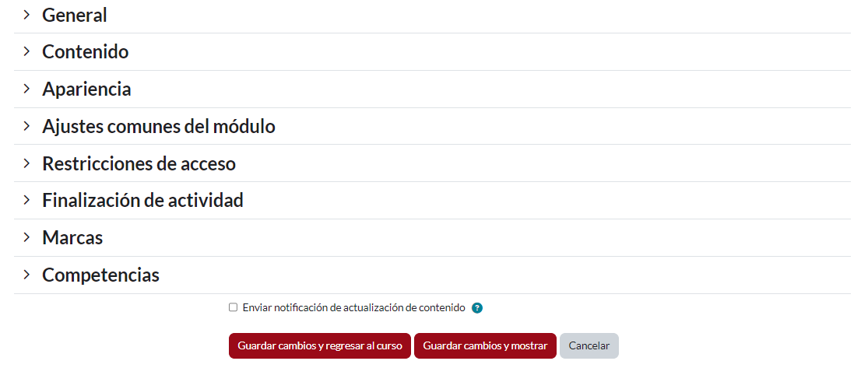Expand the Contenido section heading
This screenshot has width=868, height=368.
(x=86, y=52)
